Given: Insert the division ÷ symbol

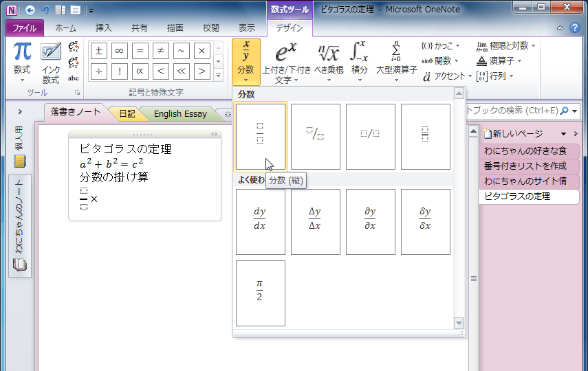Looking at the screenshot, I should click(98, 71).
